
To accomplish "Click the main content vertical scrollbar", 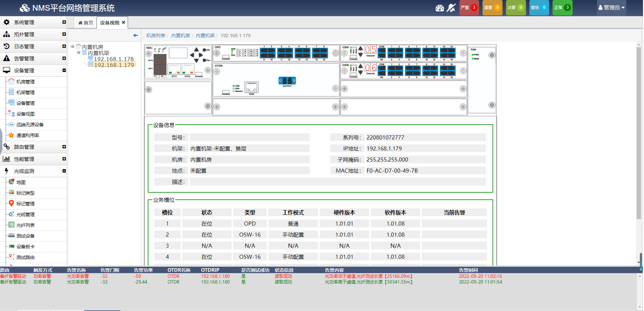I will 639,134.
